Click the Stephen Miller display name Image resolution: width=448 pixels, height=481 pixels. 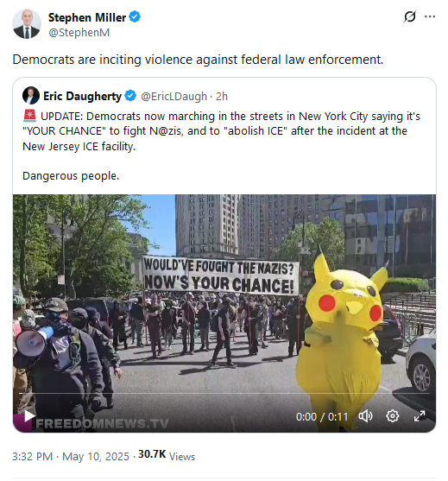point(87,17)
